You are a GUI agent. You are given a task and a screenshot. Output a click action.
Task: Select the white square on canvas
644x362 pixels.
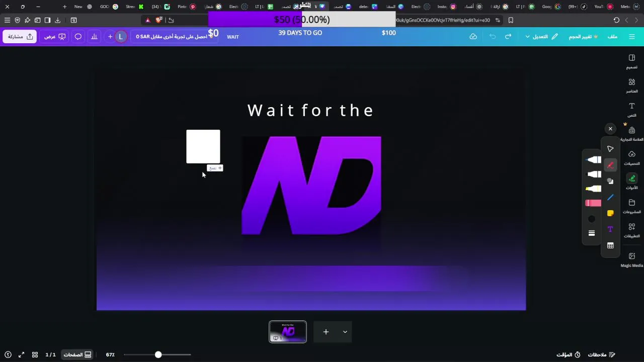tap(203, 146)
